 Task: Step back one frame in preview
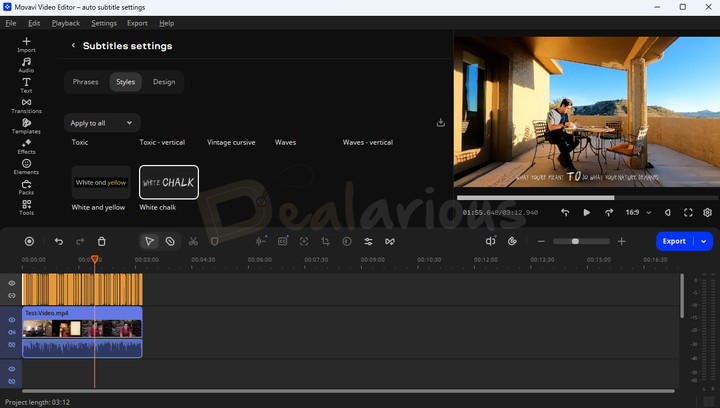565,212
